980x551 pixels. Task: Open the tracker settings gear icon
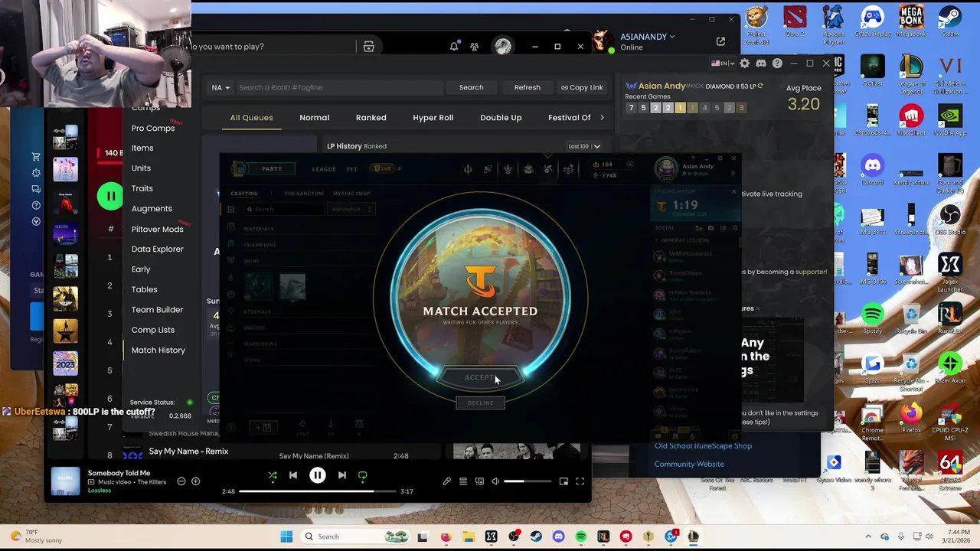tap(744, 64)
